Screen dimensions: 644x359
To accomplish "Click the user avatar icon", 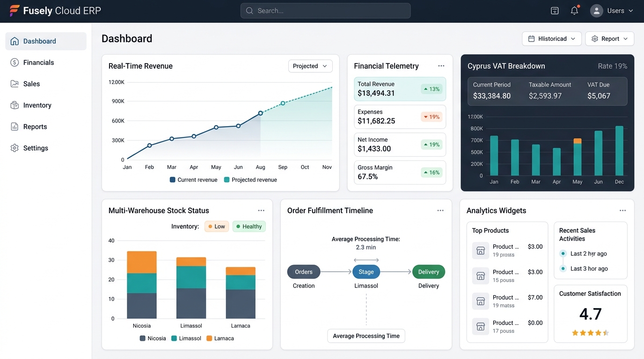I will click(596, 11).
